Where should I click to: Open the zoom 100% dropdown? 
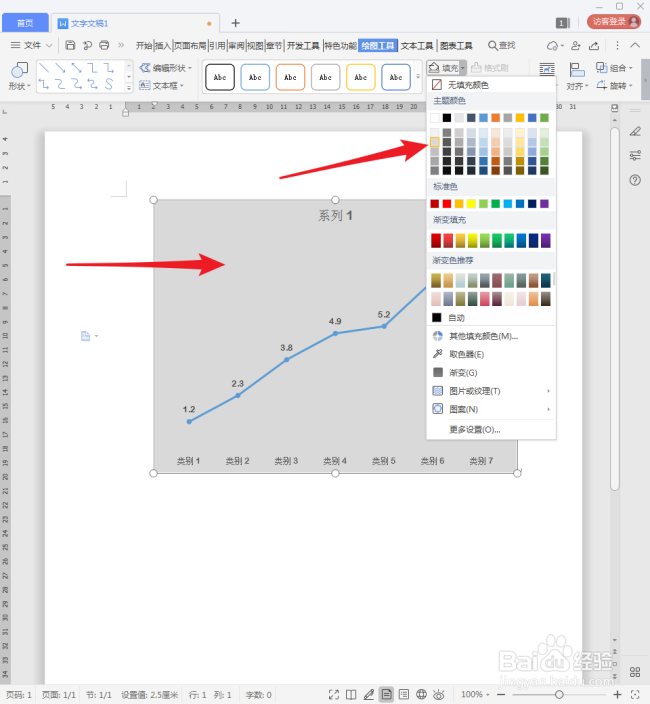tap(475, 695)
